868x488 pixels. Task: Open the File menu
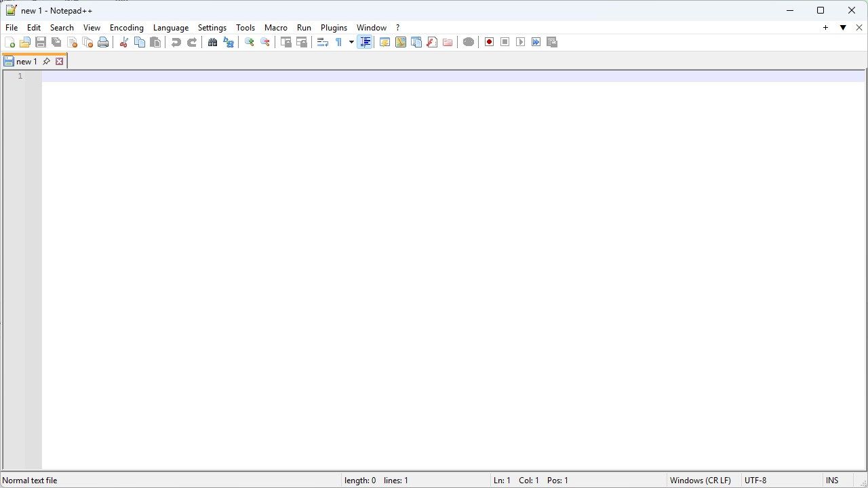[x=12, y=28]
